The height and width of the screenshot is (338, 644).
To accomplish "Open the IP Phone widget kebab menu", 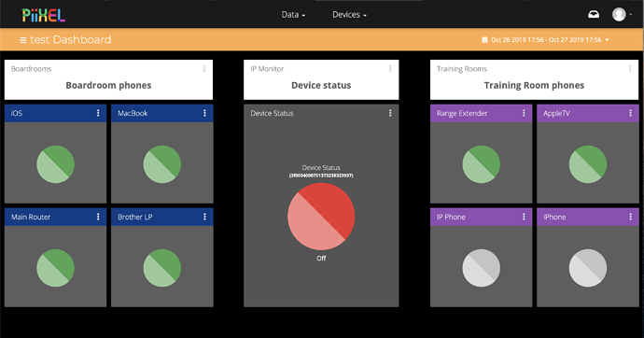I will [x=524, y=217].
